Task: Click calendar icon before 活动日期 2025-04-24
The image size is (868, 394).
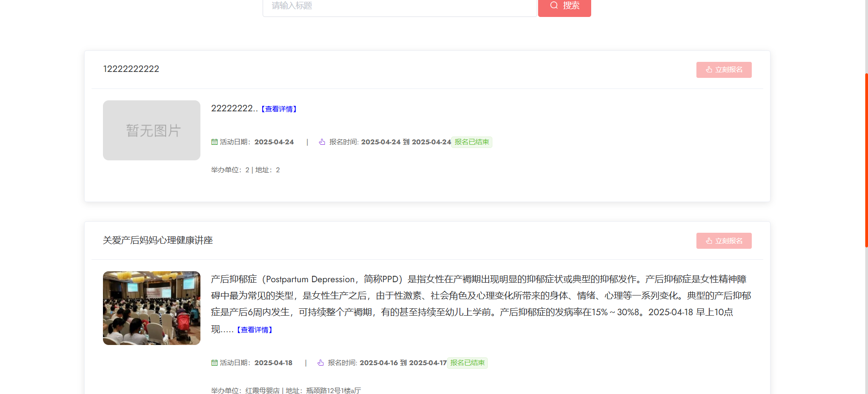Action: [214, 142]
